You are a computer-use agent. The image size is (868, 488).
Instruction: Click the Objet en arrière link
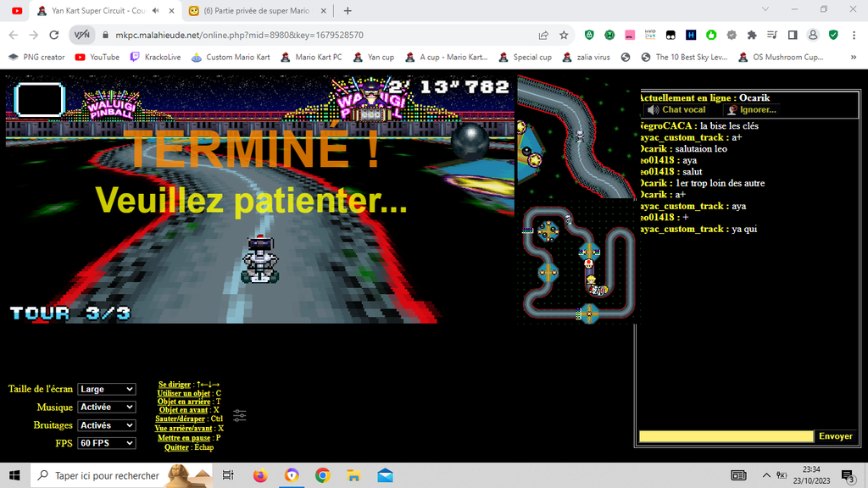[x=184, y=402]
